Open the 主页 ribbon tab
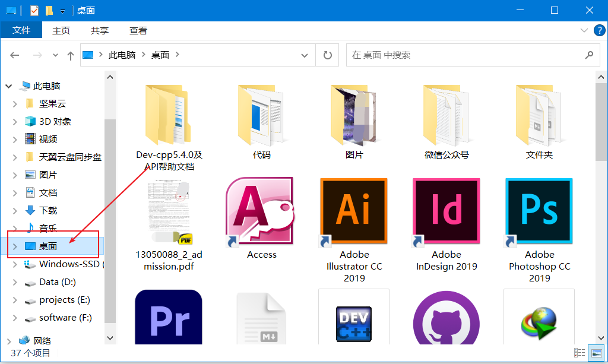Image resolution: width=608 pixels, height=364 pixels. coord(61,30)
